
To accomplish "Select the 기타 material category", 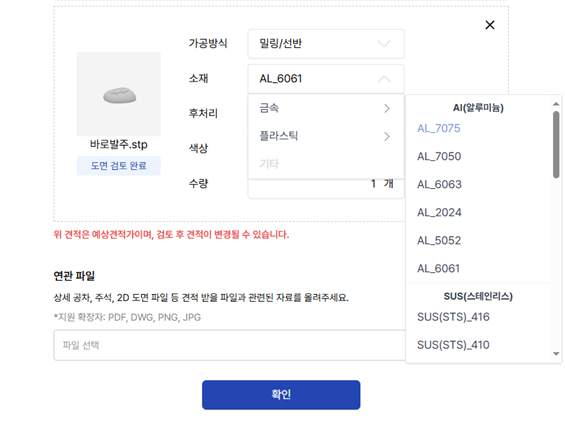I will coord(326,164).
